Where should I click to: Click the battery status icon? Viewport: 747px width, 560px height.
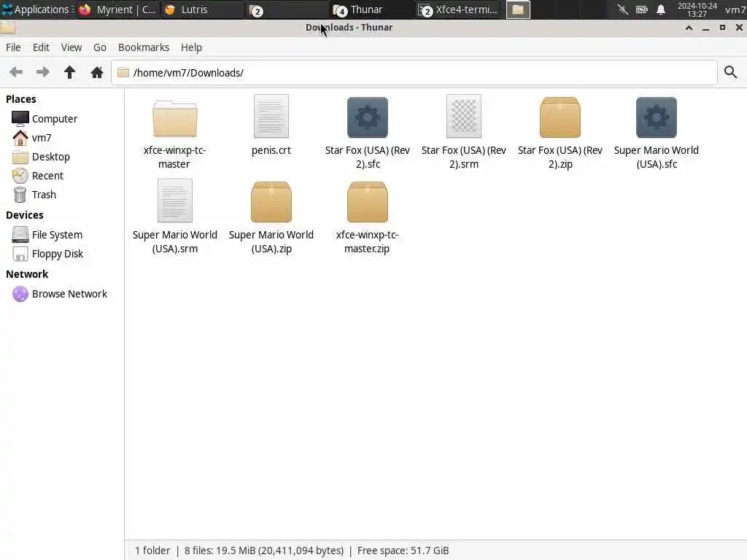[x=642, y=9]
